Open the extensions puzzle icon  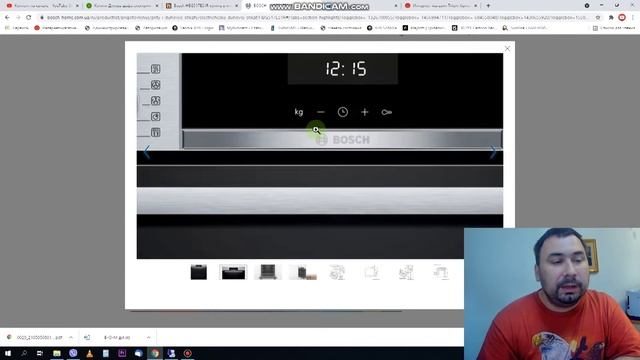pyautogui.click(x=611, y=18)
